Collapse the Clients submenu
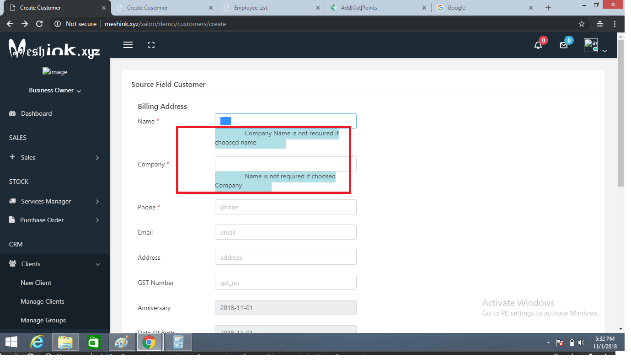Screen dimensions: 631x364 point(97,264)
